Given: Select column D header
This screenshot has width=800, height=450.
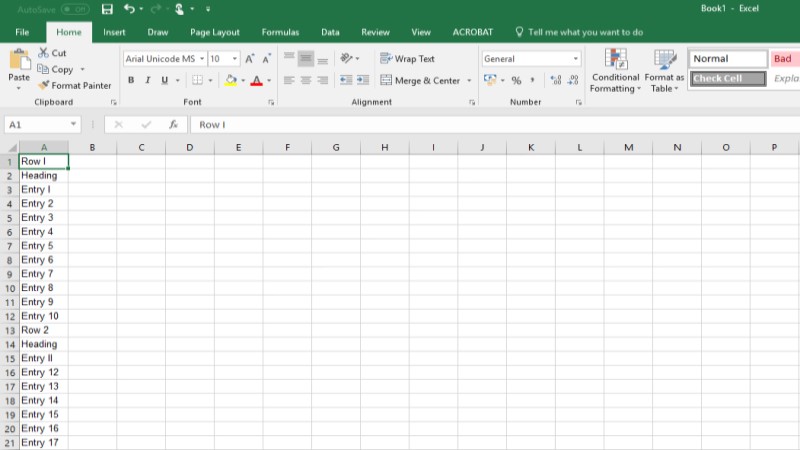Looking at the screenshot, I should click(190, 147).
